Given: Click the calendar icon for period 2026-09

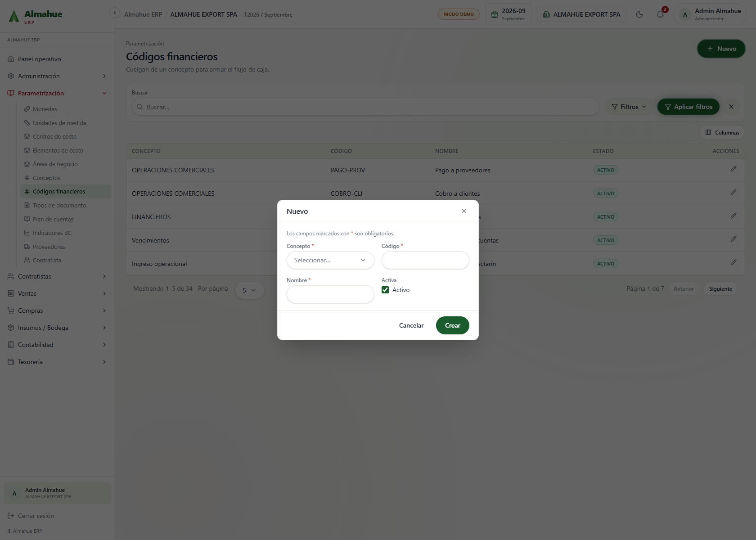Looking at the screenshot, I should pyautogui.click(x=494, y=14).
